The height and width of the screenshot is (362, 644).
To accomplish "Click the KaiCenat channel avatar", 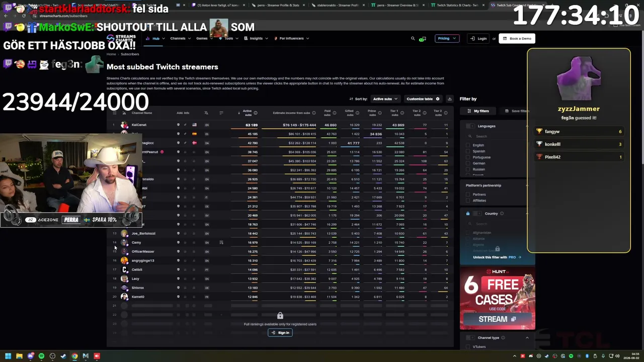I will click(124, 125).
